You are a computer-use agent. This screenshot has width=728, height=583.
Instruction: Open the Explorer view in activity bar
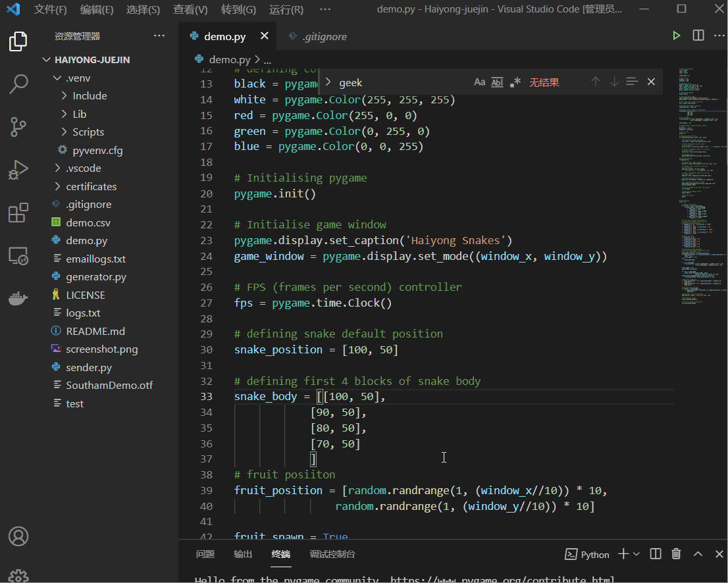(18, 41)
